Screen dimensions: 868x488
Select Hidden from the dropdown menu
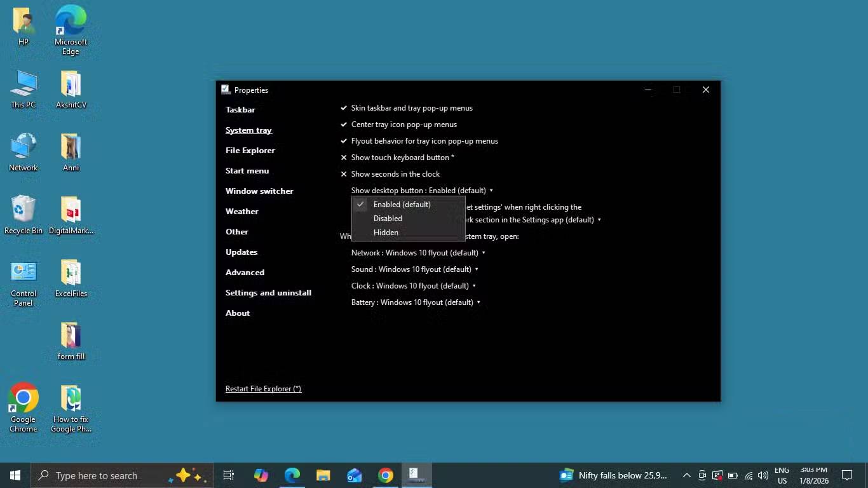[x=386, y=233]
